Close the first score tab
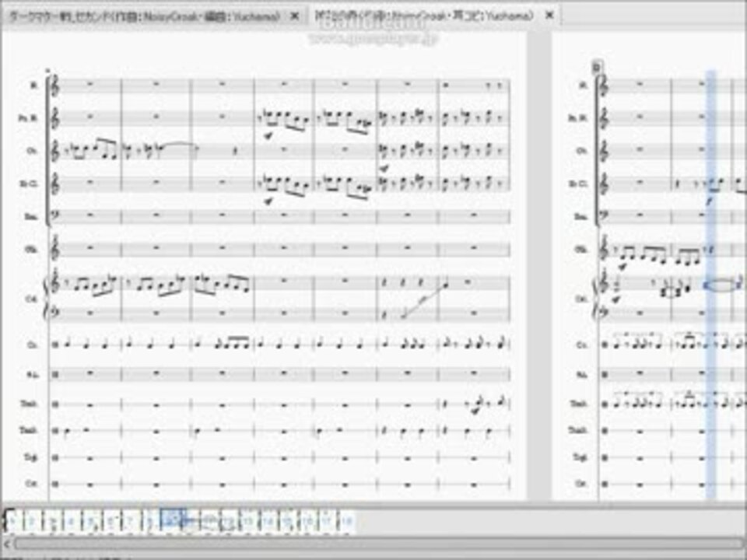The image size is (747, 560). click(295, 16)
